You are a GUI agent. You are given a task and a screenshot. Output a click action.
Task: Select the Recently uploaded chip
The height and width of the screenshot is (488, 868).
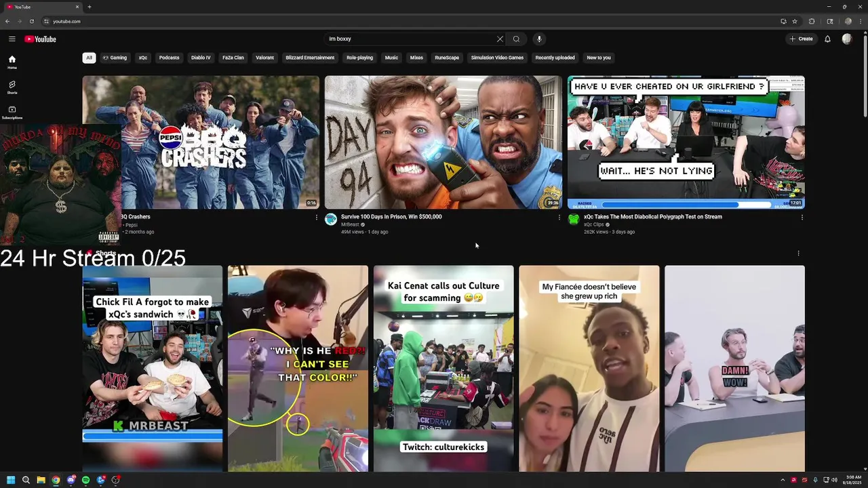(x=555, y=58)
